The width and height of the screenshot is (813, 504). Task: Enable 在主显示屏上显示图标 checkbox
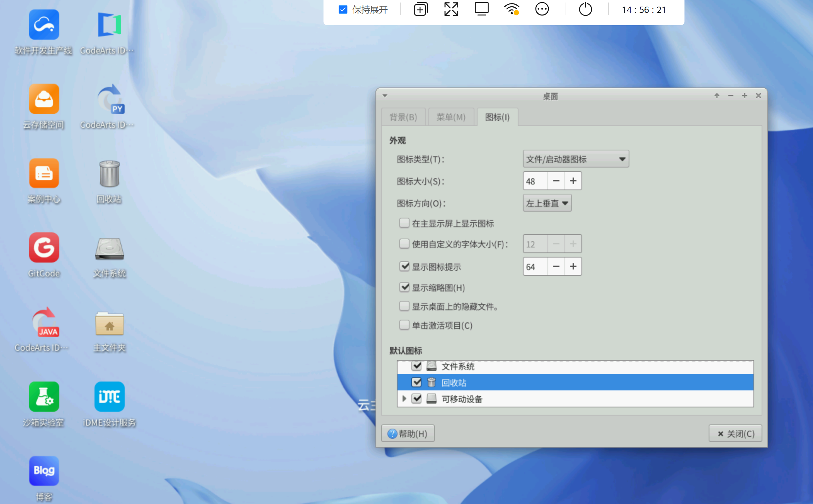[404, 223]
